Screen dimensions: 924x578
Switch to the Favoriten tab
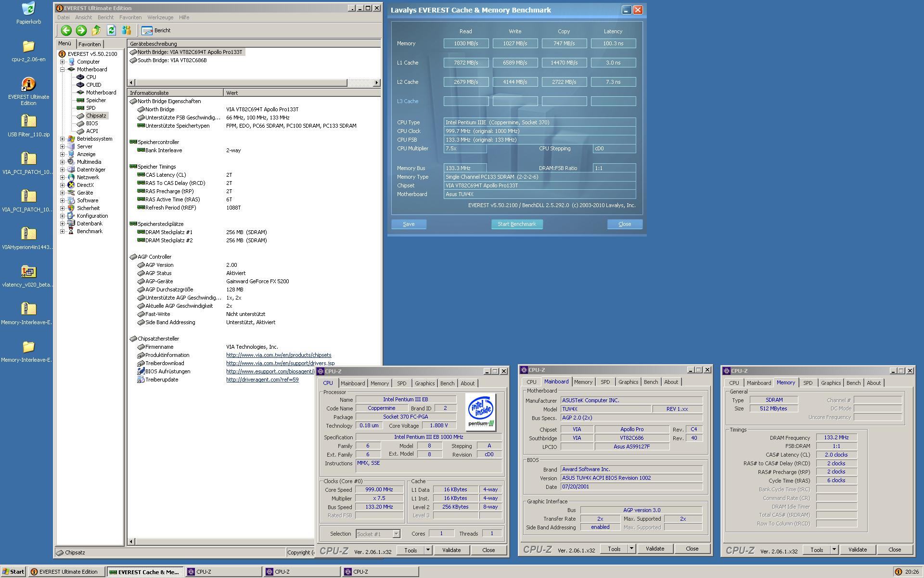pyautogui.click(x=90, y=44)
